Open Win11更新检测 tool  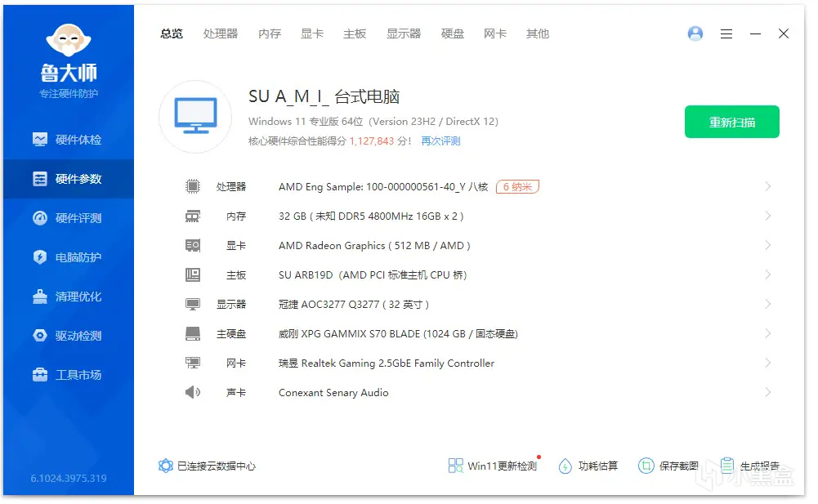(493, 466)
